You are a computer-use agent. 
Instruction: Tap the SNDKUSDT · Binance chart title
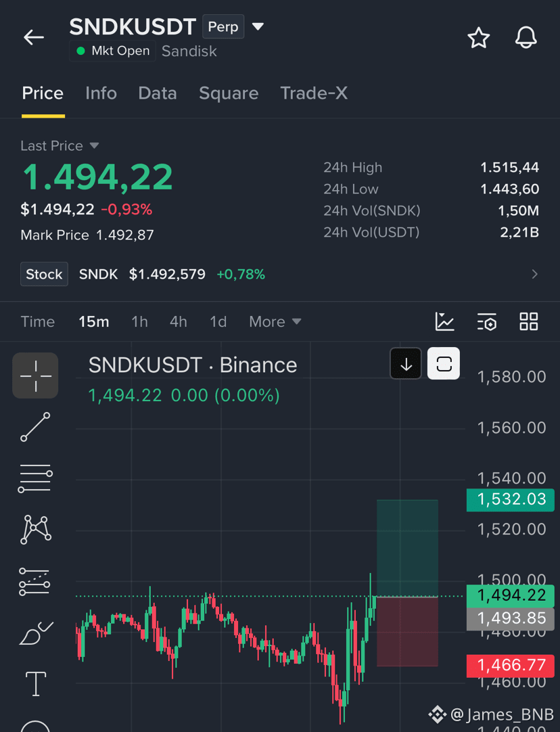pos(193,365)
